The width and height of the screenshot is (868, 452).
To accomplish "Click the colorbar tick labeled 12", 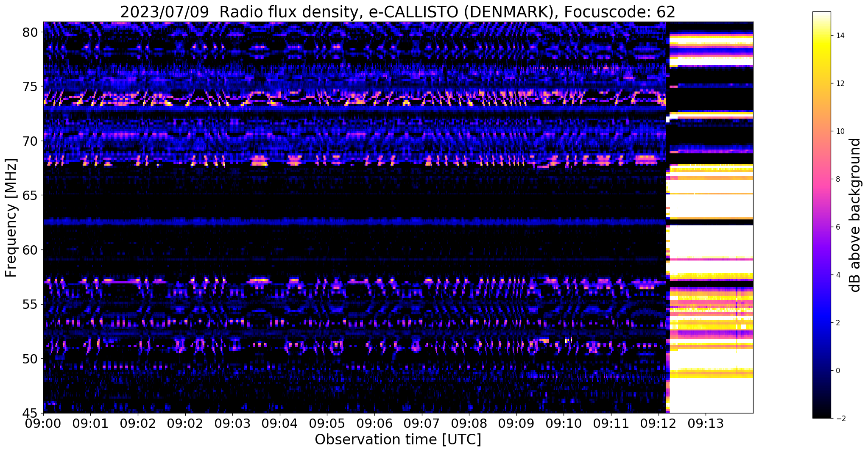I will (839, 83).
